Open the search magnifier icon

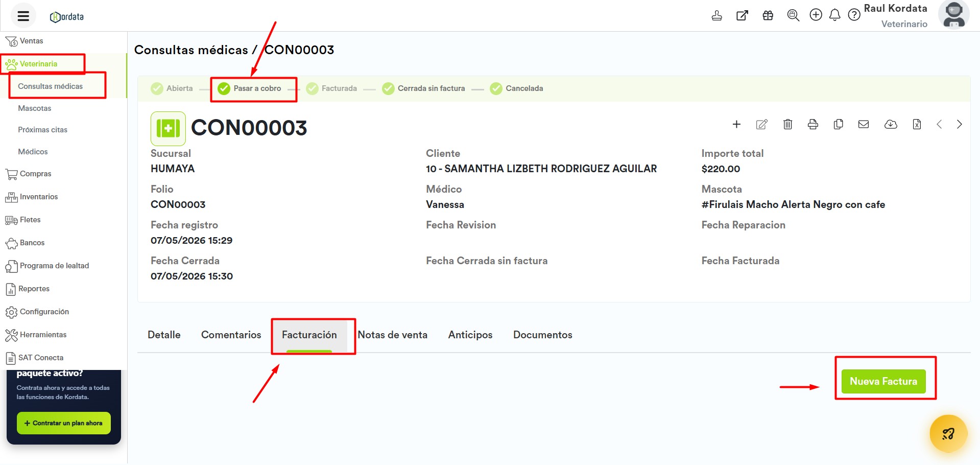[x=793, y=15]
